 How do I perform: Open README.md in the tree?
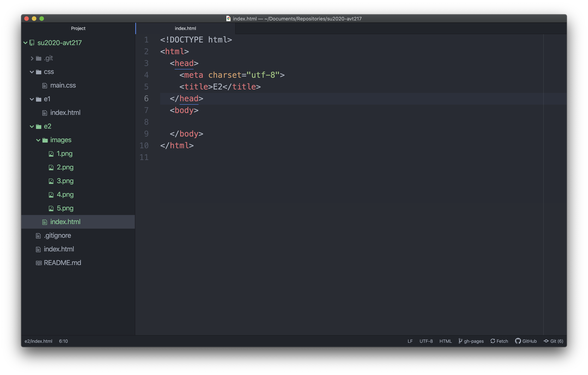point(63,263)
